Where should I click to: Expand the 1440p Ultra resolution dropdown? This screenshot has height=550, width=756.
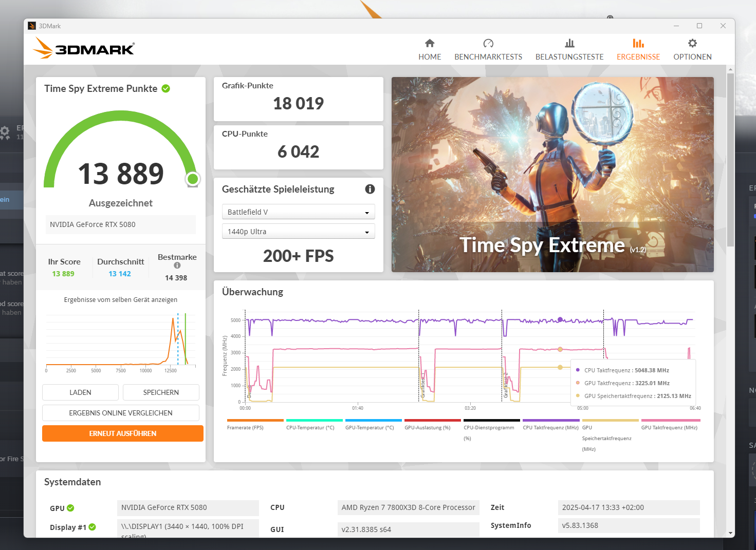click(x=298, y=232)
